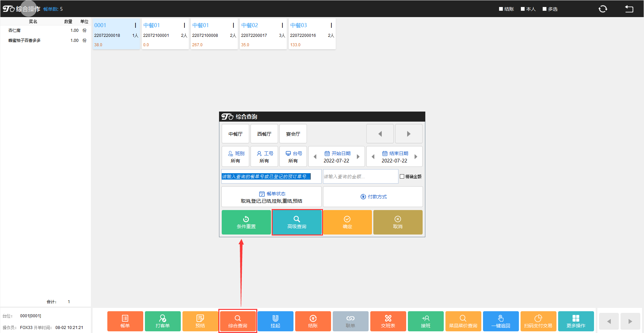Select the 西餐厅 tab in the dialog
The image size is (644, 333).
(264, 134)
